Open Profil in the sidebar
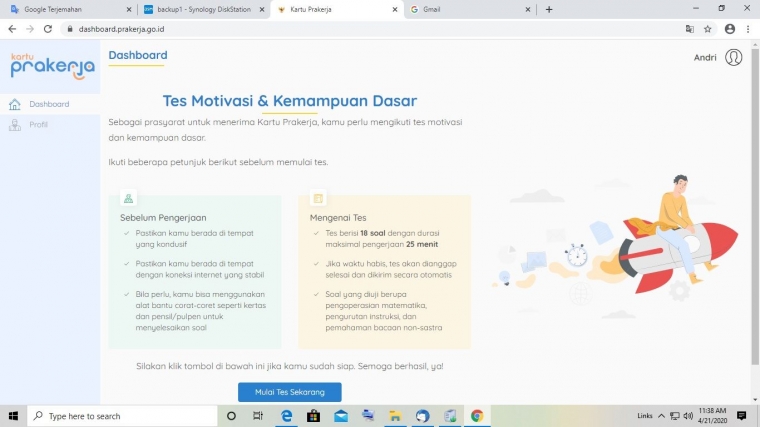Viewport: 760px width, 427px height. click(38, 125)
